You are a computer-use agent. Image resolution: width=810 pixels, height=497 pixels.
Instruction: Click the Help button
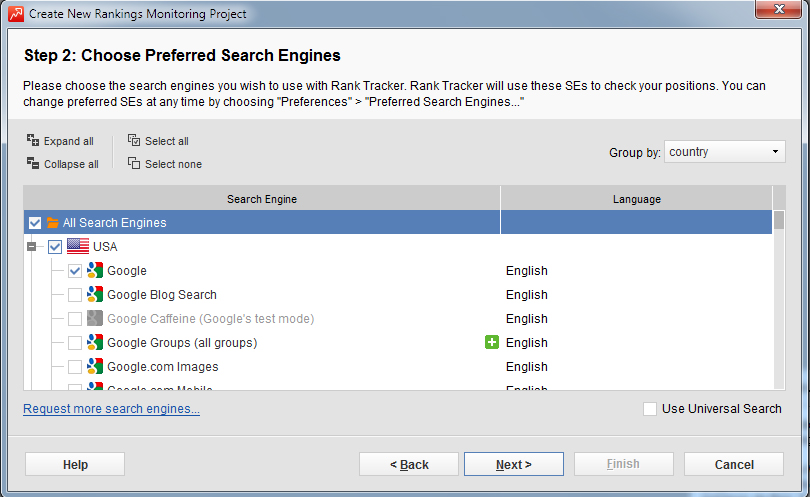tap(75, 464)
